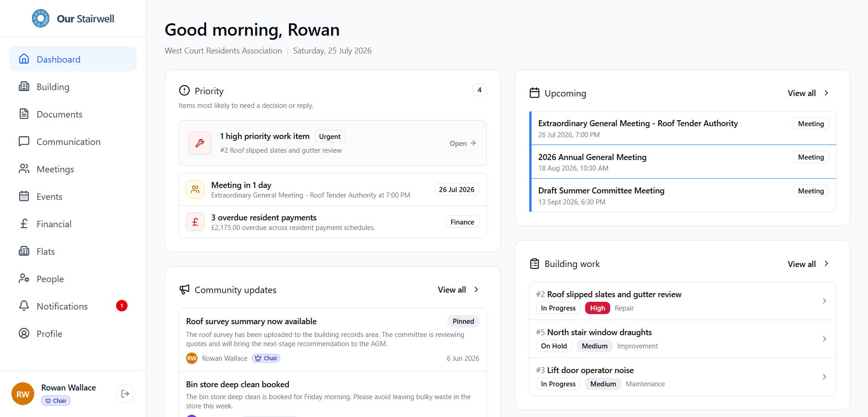This screenshot has height=417, width=868.
Task: Click the Building work clipboard icon
Action: 534,264
